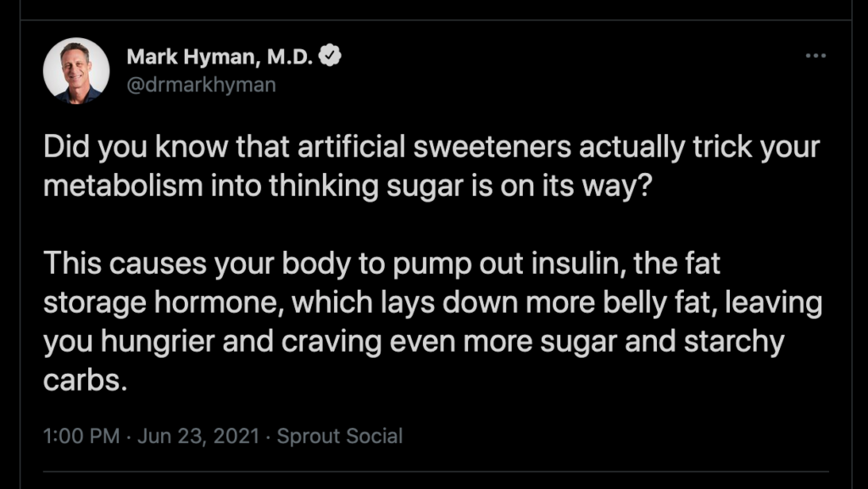Click the phrase pump out in tweet
Viewport: 868px width, 489px height.
(459, 264)
